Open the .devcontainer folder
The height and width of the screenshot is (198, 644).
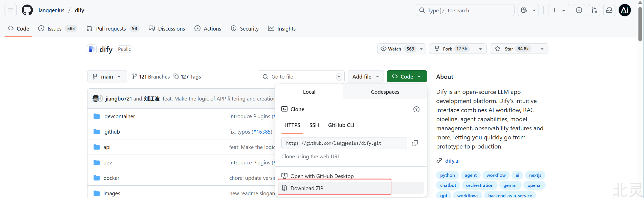coord(119,116)
